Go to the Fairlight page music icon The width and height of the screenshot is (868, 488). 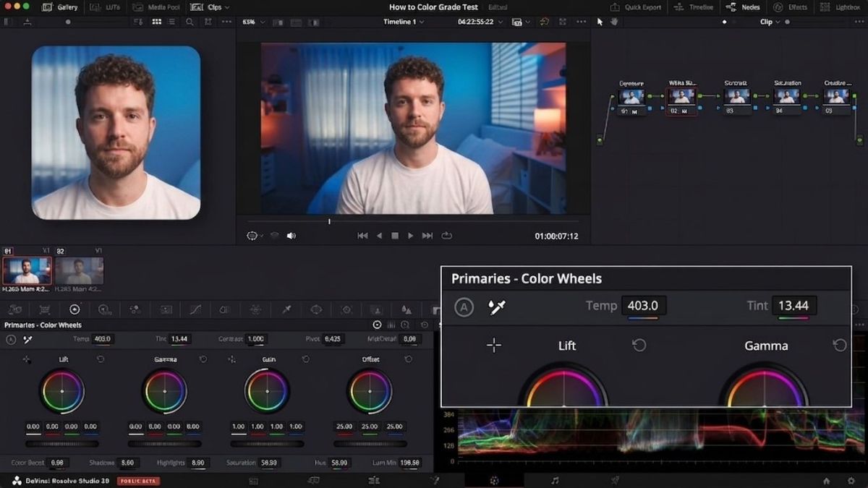coord(555,480)
